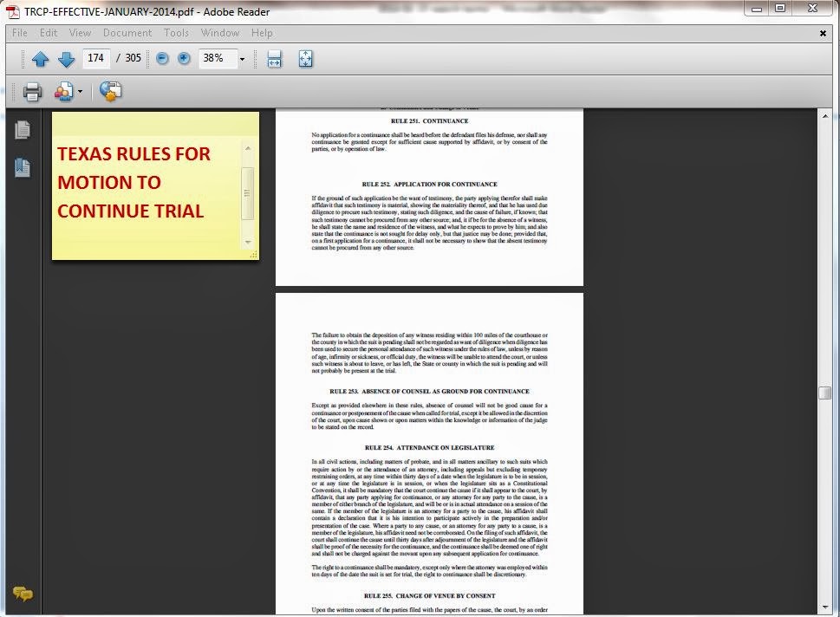840x617 pixels.
Task: Click the document vertical scrollbar thumb
Action: 825,393
